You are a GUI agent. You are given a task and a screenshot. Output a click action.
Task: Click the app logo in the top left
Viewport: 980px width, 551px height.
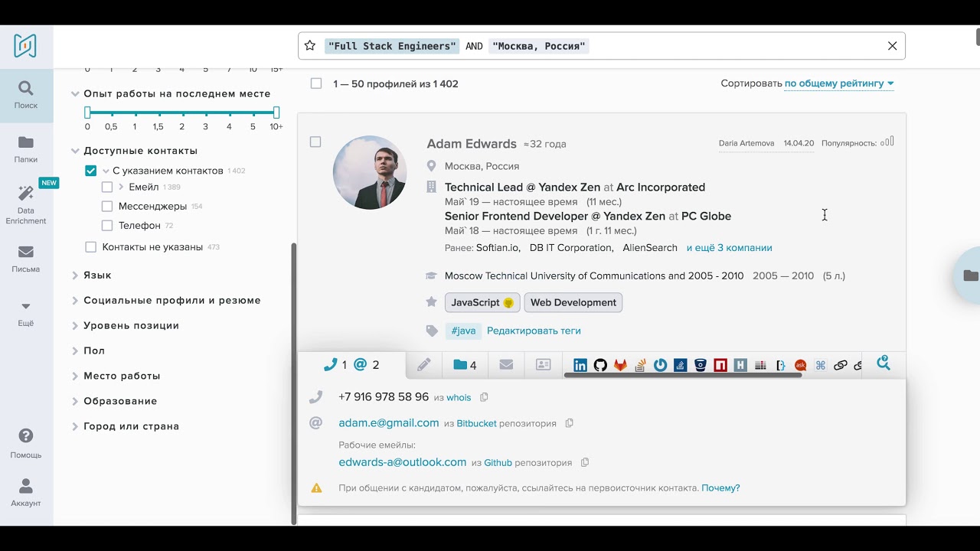[x=25, y=46]
